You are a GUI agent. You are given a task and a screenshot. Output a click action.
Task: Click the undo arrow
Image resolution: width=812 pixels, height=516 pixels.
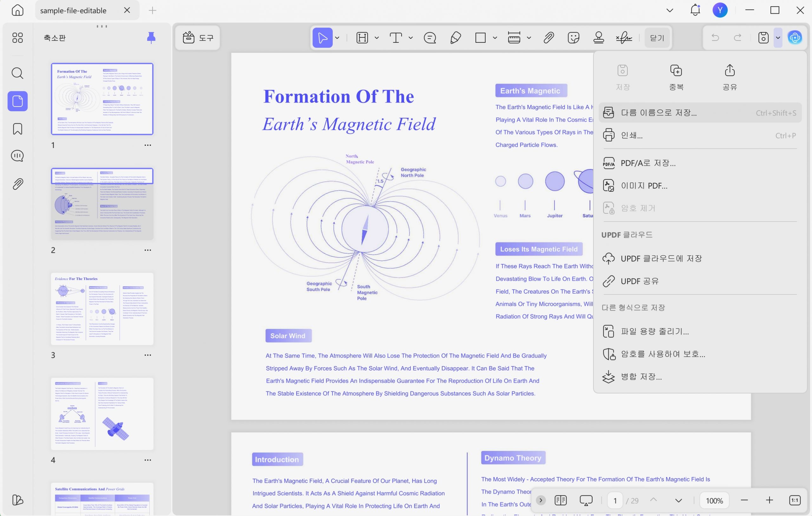715,37
